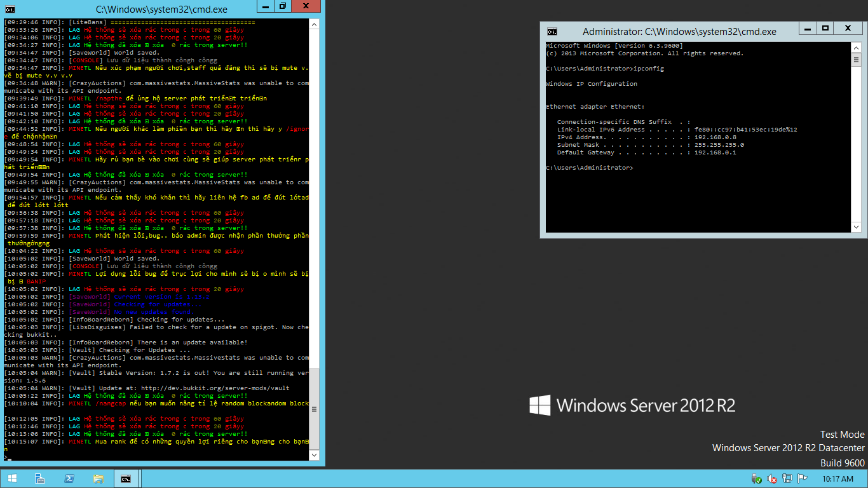This screenshot has height=488, width=868.
Task: Click '[Vault] Checking for Updates ...' line
Action: (x=97, y=350)
